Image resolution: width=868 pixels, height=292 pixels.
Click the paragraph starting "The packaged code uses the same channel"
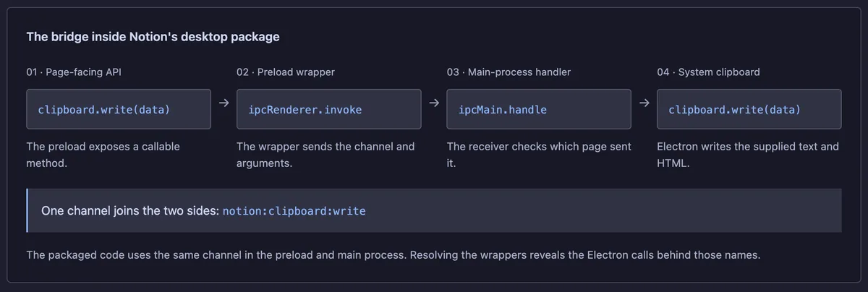(x=393, y=255)
